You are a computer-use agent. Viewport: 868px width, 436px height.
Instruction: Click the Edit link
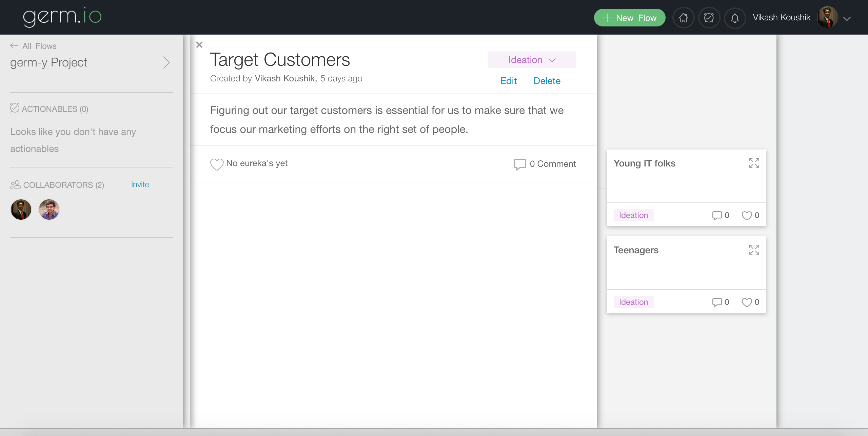[x=508, y=81]
